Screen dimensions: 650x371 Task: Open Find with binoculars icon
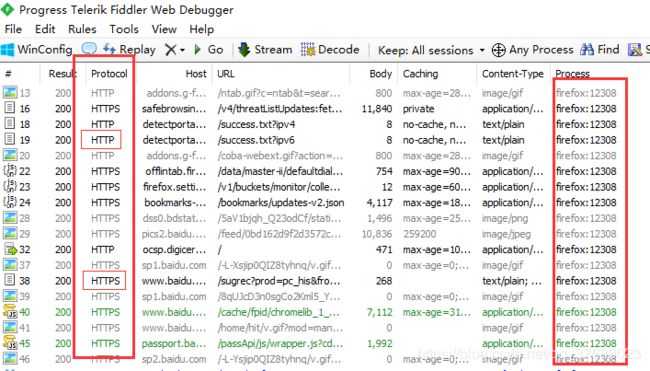(x=587, y=50)
